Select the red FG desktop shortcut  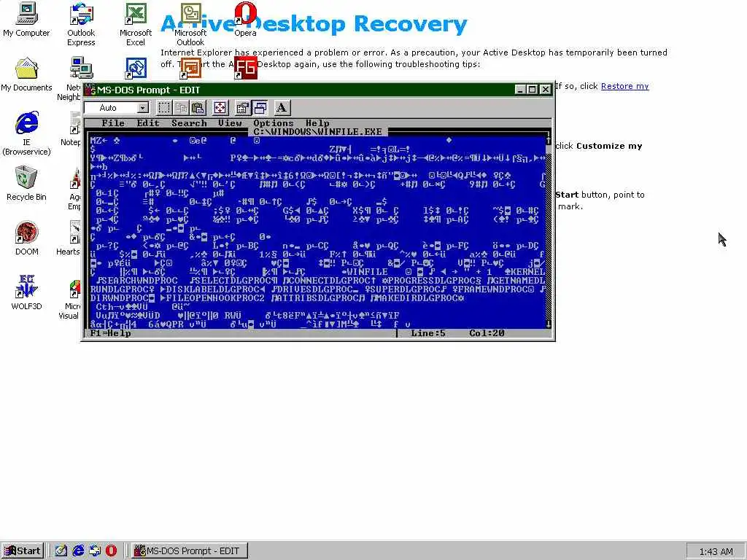[246, 68]
